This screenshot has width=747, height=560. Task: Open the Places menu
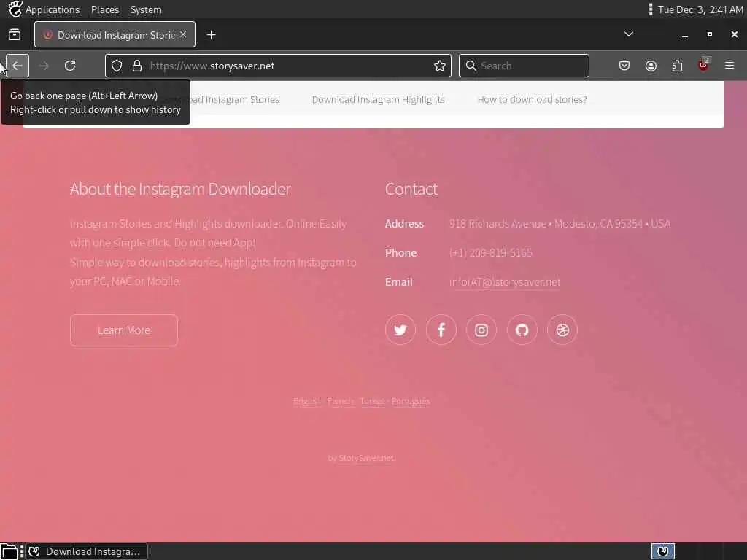[x=105, y=9]
